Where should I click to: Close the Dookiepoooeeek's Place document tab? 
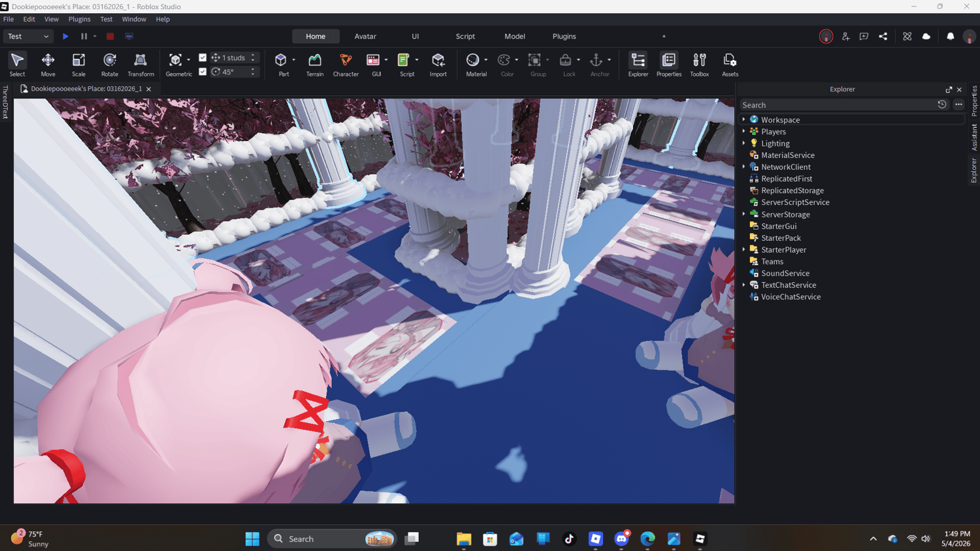149,89
